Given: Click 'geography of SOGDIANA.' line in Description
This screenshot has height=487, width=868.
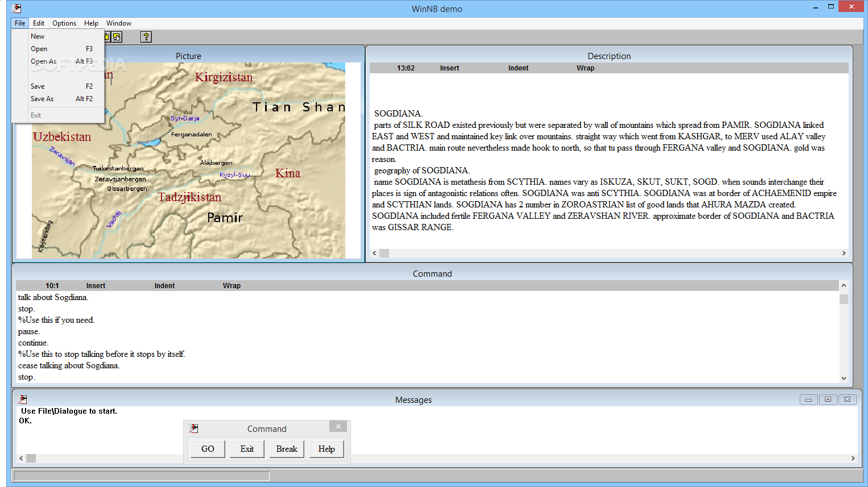Looking at the screenshot, I should coord(421,170).
